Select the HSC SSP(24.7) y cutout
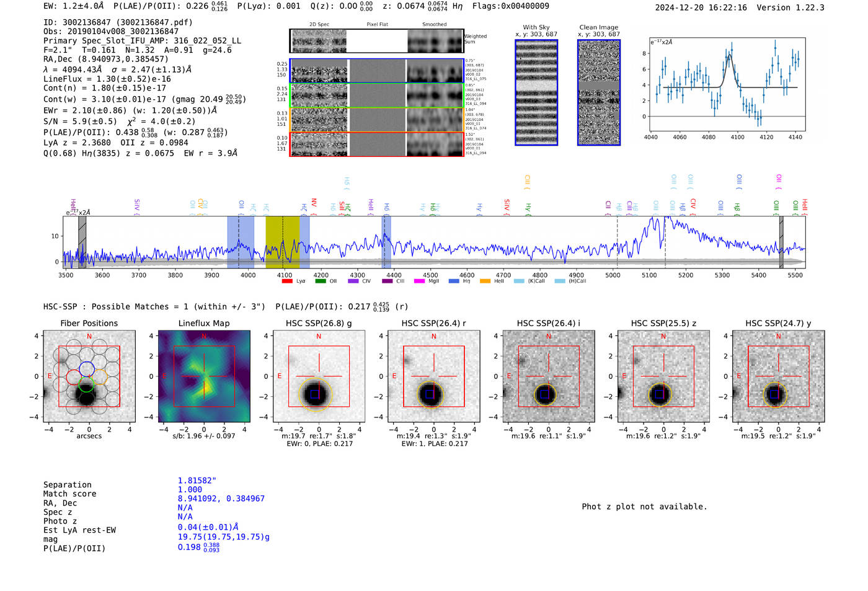 [778, 376]
